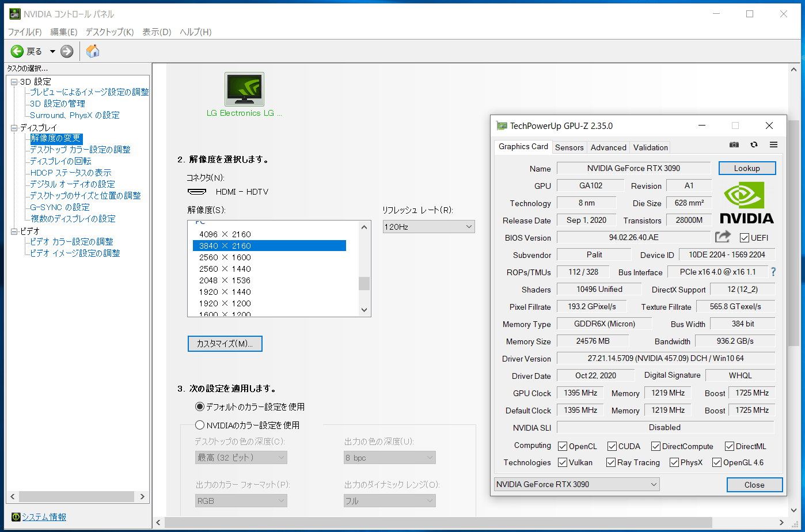Collapse the 3D 設定 tree node
Image resolution: width=805 pixels, height=532 pixels.
point(14,82)
